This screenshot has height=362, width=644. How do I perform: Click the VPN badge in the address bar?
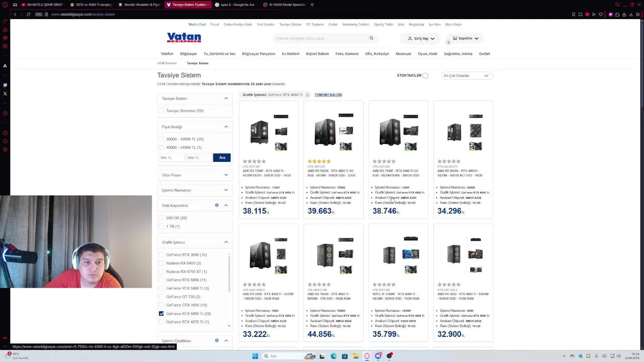pos(39,14)
